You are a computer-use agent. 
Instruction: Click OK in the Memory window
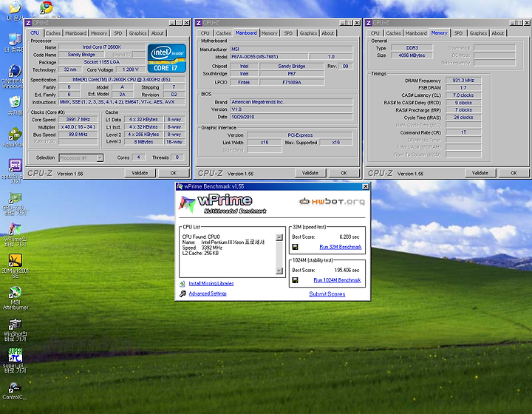pos(514,173)
